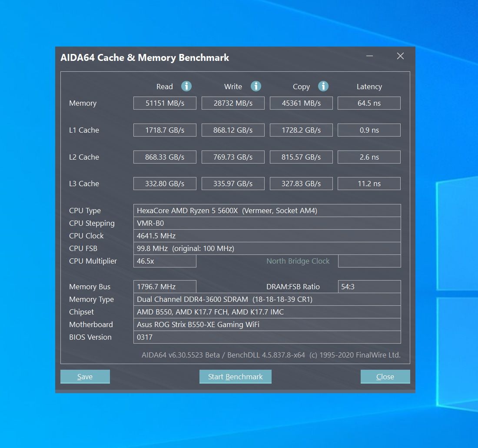Viewport: 478px width, 448px height.
Task: Start the benchmark run
Action: click(236, 377)
